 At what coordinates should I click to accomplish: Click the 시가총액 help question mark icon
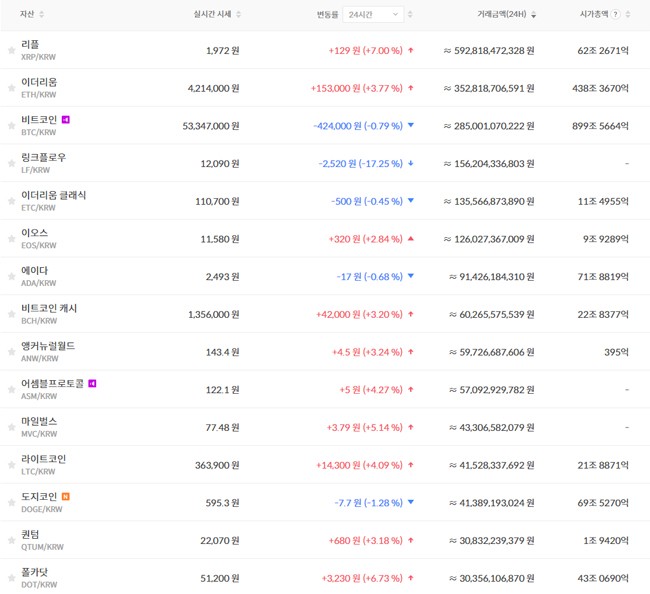coord(616,15)
